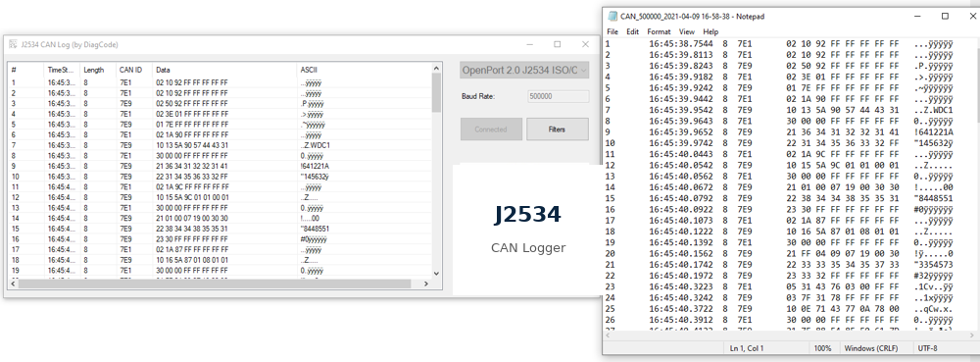Sort by the TimeSt... column header
Screen dimensions: 980x362
point(62,70)
